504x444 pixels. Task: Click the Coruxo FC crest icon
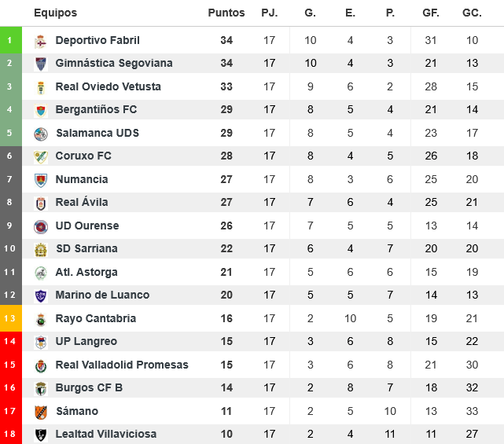pos(41,156)
